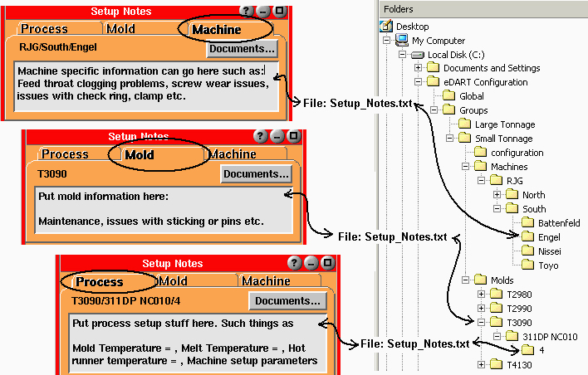Collapse the Groups folder node
Screen dimensions: 588x375
pos(434,110)
